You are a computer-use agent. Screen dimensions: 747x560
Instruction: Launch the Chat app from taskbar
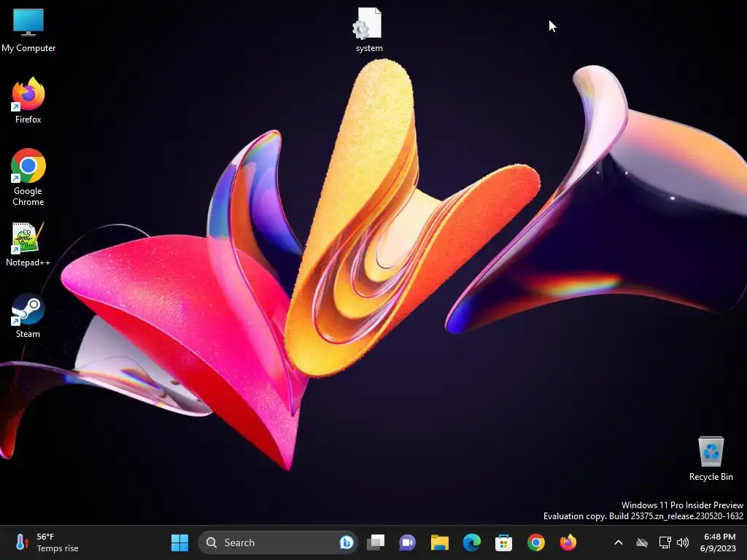point(407,542)
